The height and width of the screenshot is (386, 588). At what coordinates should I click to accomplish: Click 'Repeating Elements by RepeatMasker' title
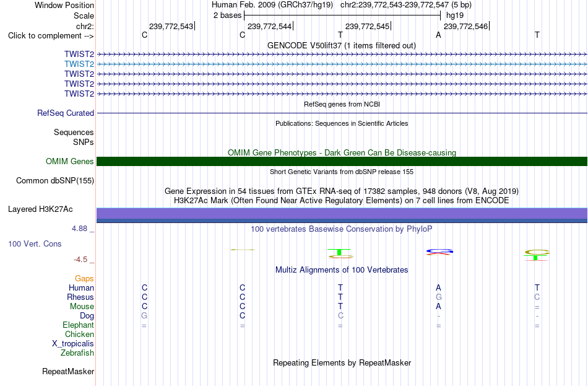pyautogui.click(x=342, y=362)
